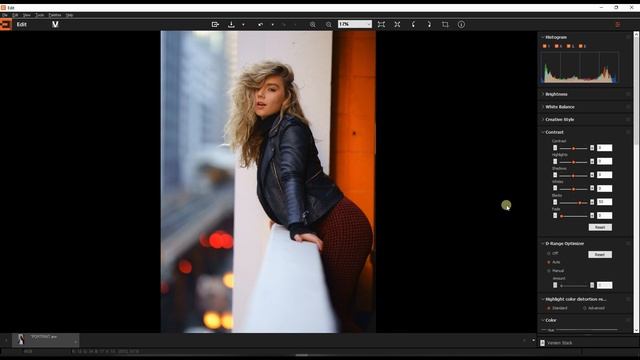Increase the Whites value with plus button
Image resolution: width=640 pixels, height=360 pixels.
coord(592,188)
